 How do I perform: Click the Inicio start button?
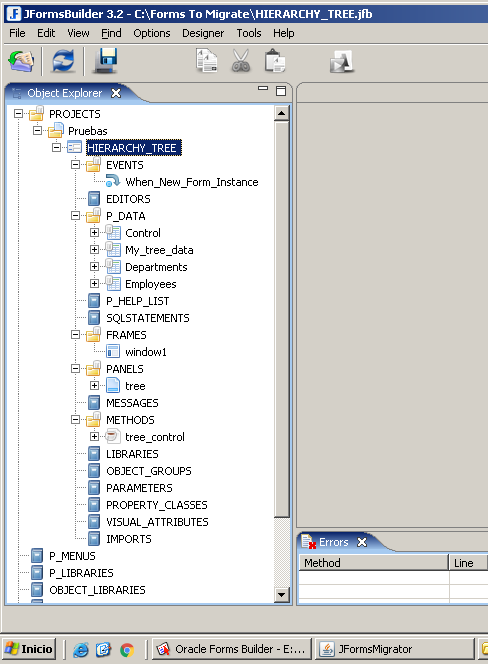tap(29, 649)
